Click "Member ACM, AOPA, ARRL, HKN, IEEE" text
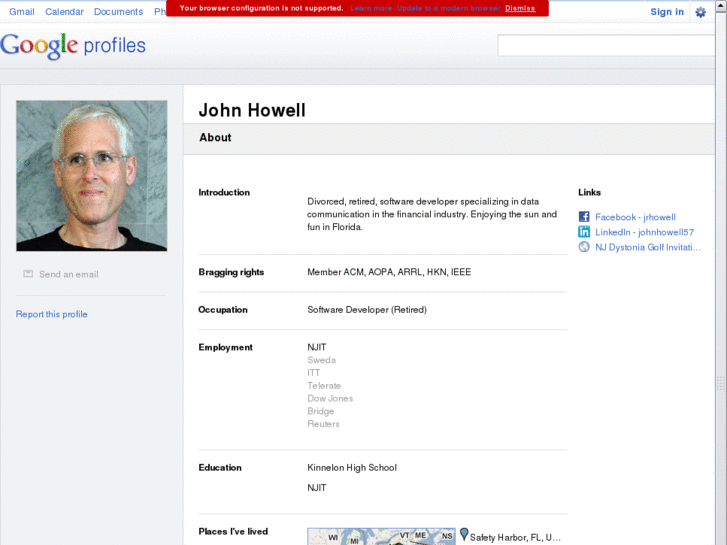The width and height of the screenshot is (727, 545). [x=389, y=272]
